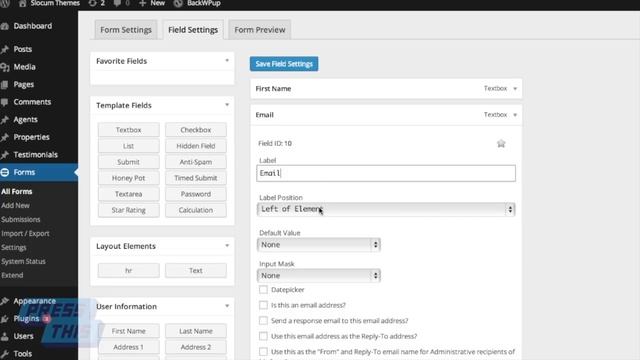
Task: Open Settings under Forms menu
Action: (x=14, y=247)
